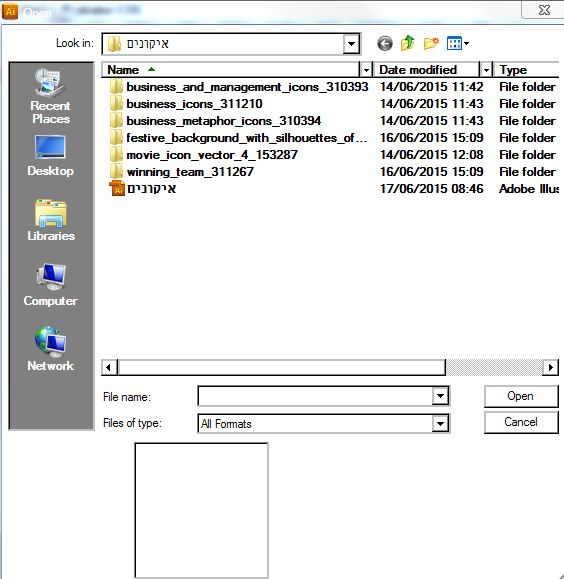The height and width of the screenshot is (579, 564).
Task: Create a new folder icon
Action: pyautogui.click(x=431, y=44)
